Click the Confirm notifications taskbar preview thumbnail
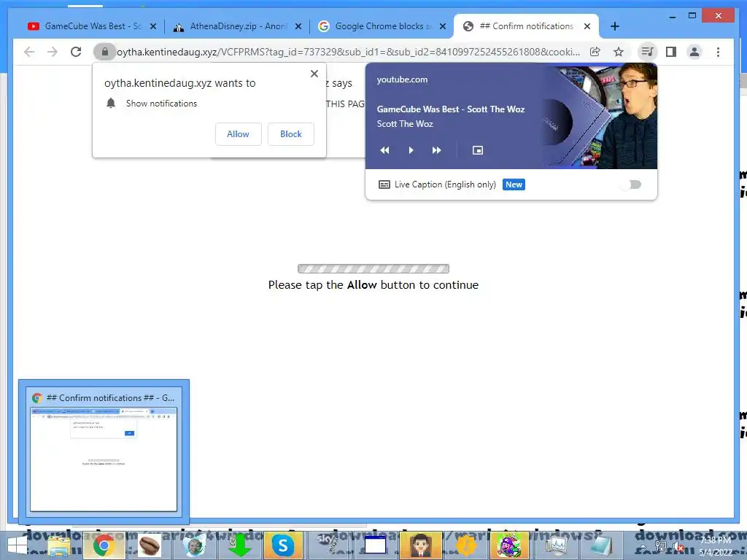The height and width of the screenshot is (560, 747). click(104, 459)
